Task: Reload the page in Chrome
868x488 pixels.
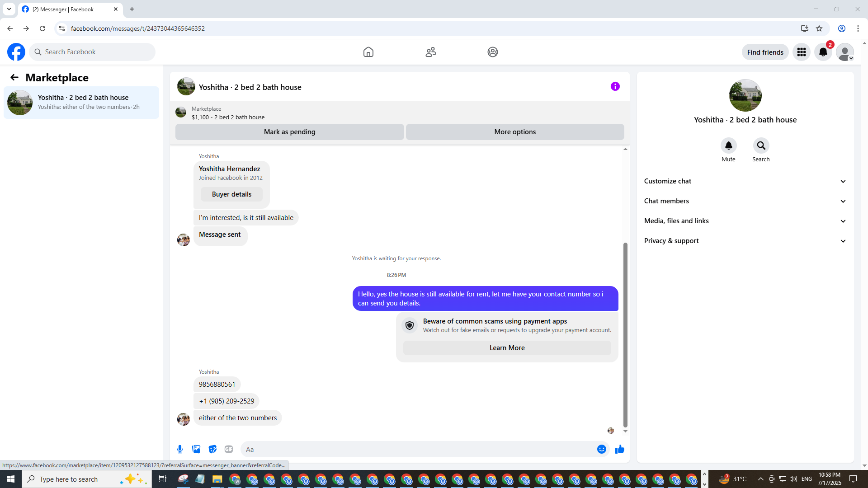Action: tap(42, 28)
